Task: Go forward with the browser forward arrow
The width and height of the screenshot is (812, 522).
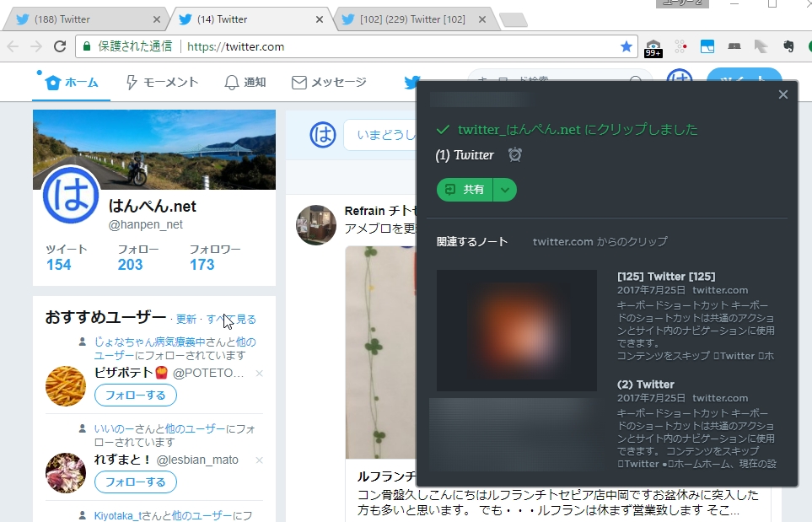Action: pos(36,46)
